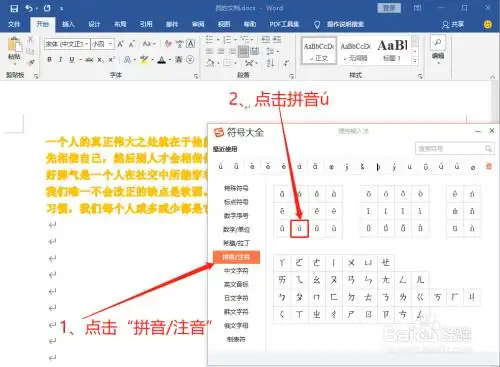Viewport: 500px width, 367px height.
Task: Open the 插入 ribbon tab
Action: (68, 24)
